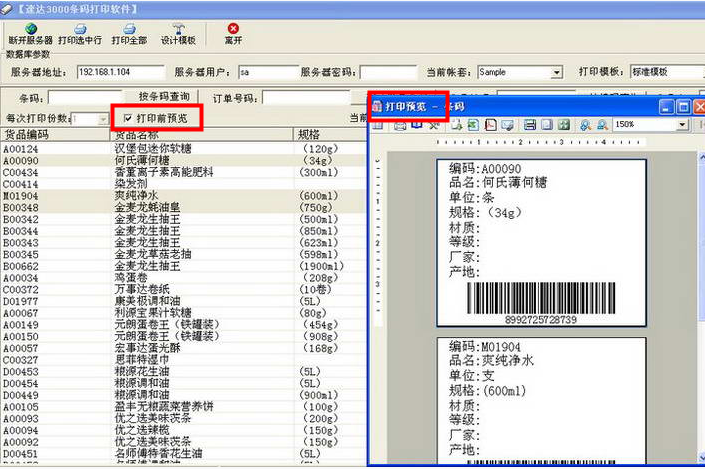The width and height of the screenshot is (705, 469).
Task: Select row A00124 汉堡包迷你软糖
Action: (183, 148)
